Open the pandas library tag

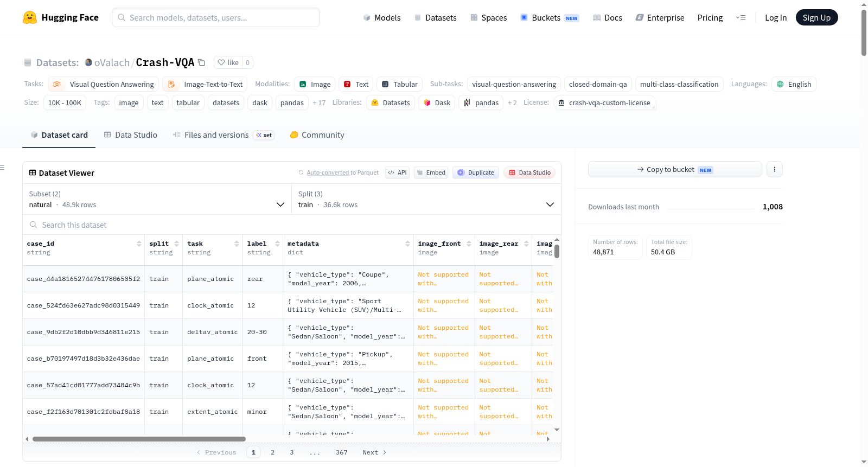tap(481, 103)
